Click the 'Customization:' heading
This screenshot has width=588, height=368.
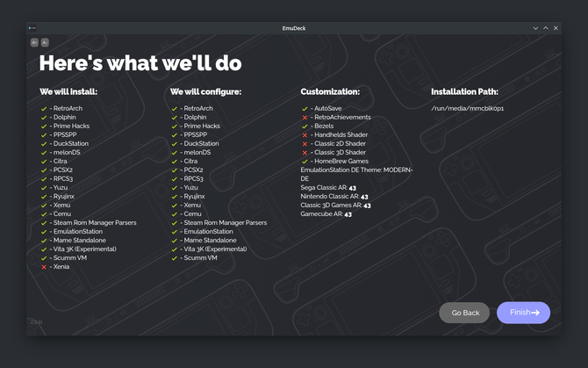tap(330, 92)
